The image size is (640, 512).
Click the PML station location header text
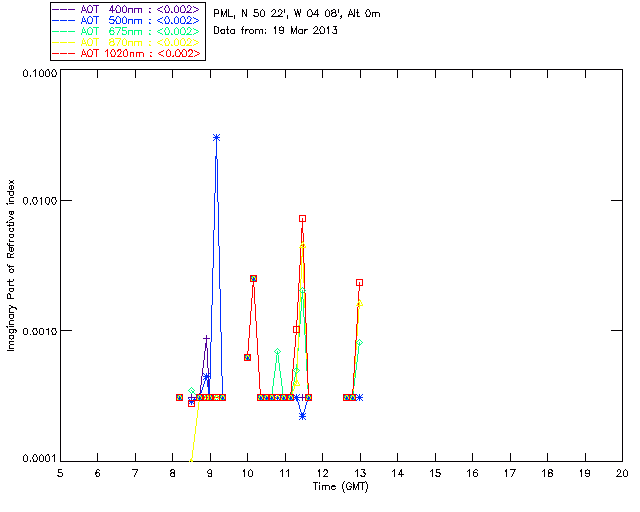pyautogui.click(x=297, y=14)
